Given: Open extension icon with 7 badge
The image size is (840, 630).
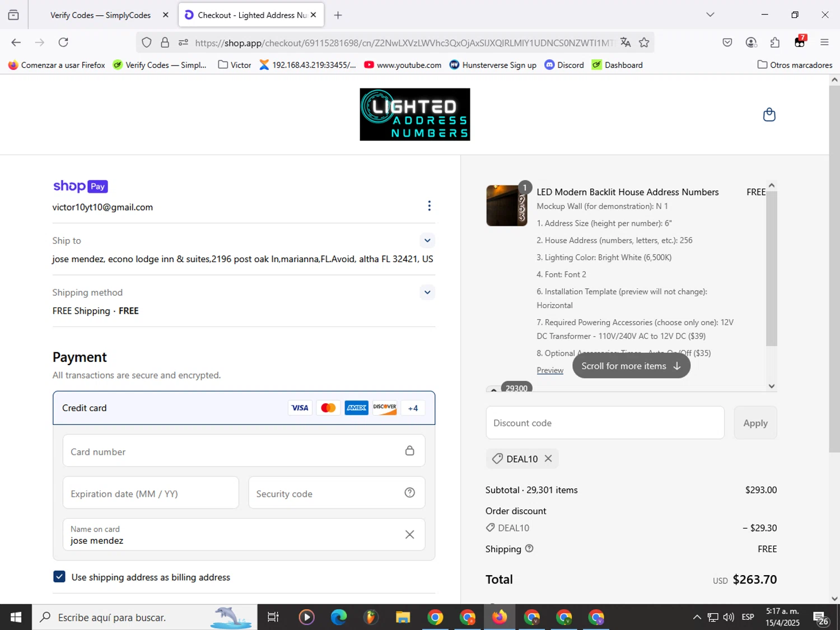Looking at the screenshot, I should 800,42.
